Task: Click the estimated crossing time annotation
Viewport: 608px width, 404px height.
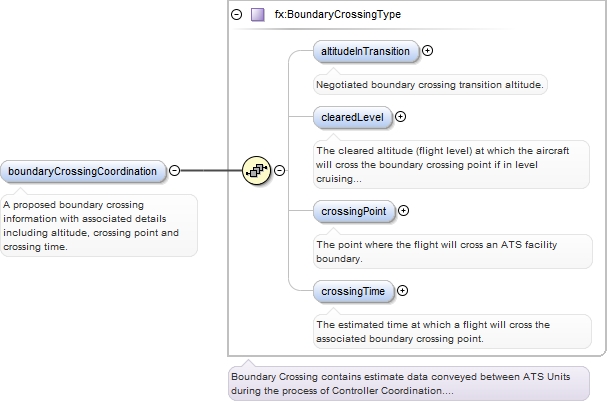Action: pyautogui.click(x=453, y=331)
